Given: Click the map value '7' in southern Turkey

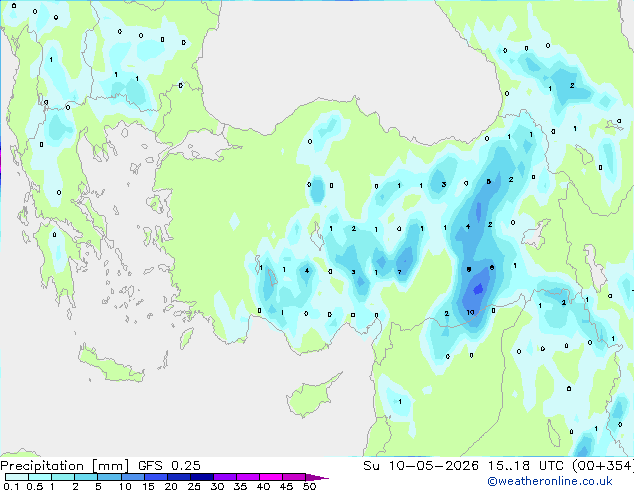Looking at the screenshot, I should click(x=399, y=272).
